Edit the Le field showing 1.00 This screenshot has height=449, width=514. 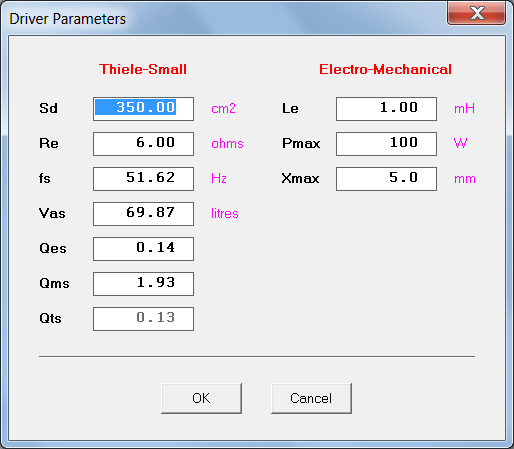pyautogui.click(x=386, y=109)
